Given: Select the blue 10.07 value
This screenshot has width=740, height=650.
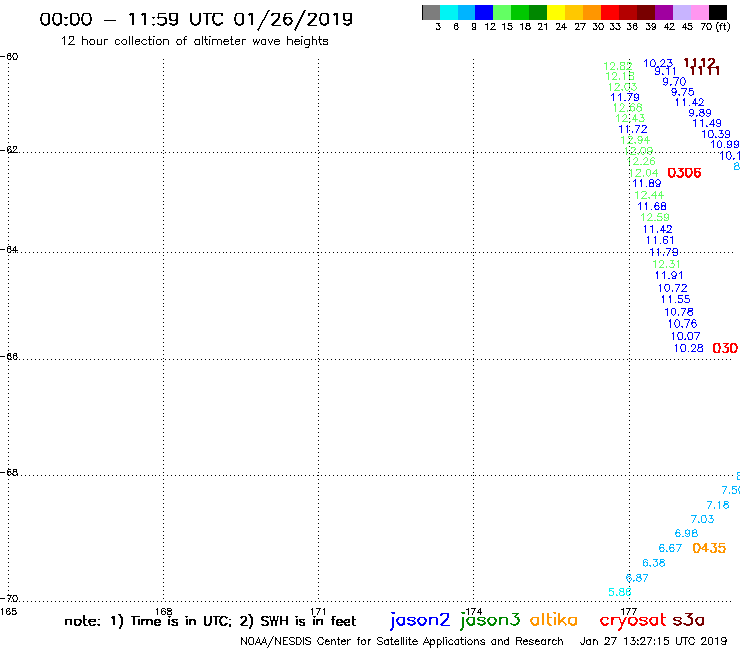Looking at the screenshot, I should click(x=685, y=336).
